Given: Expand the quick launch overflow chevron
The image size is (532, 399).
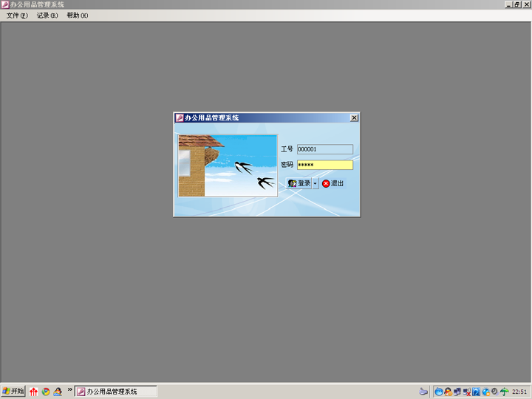Looking at the screenshot, I should (69, 389).
